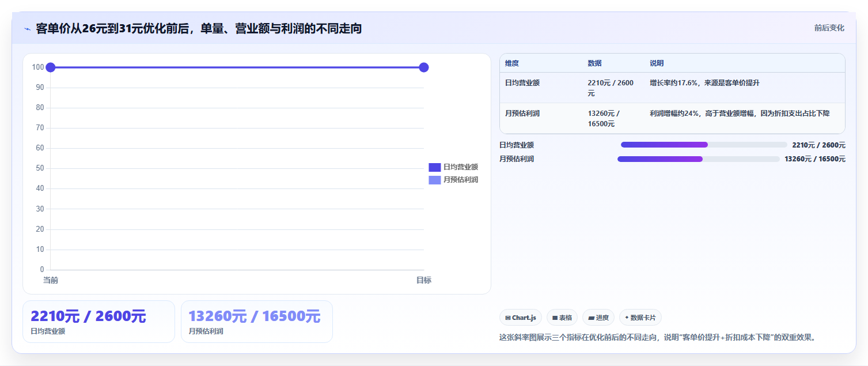Open the 2210元 / 2600元 stat card
868x366 pixels.
[x=98, y=322]
